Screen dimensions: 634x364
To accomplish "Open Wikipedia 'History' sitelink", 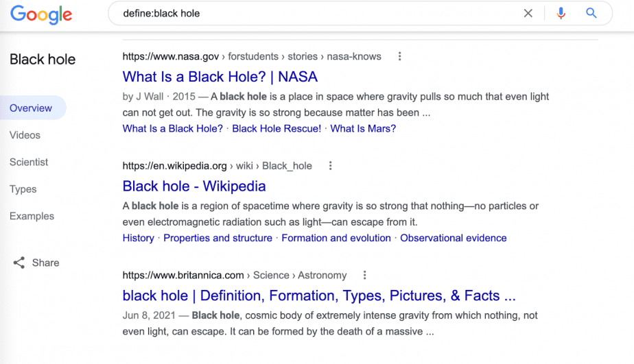I will [x=139, y=238].
